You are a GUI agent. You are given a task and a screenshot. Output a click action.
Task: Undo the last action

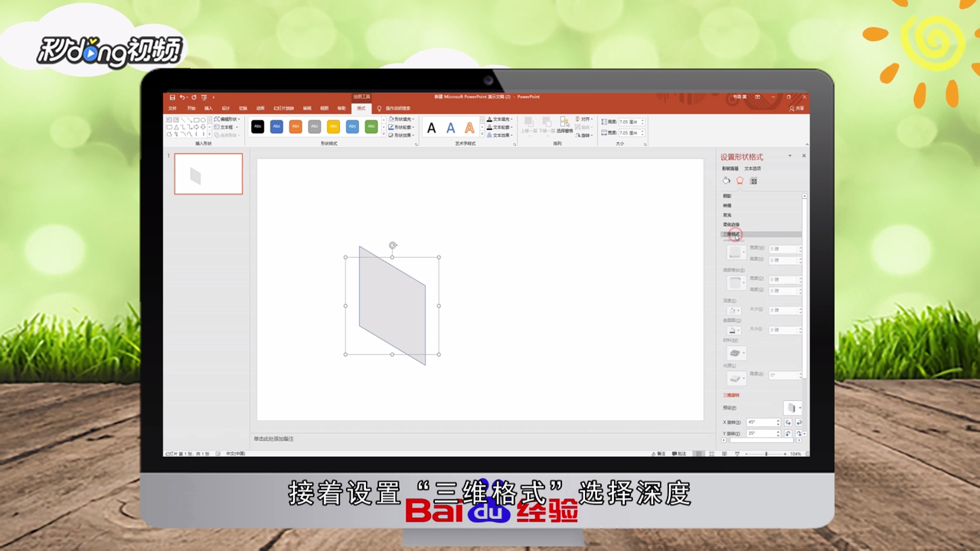pyautogui.click(x=182, y=97)
